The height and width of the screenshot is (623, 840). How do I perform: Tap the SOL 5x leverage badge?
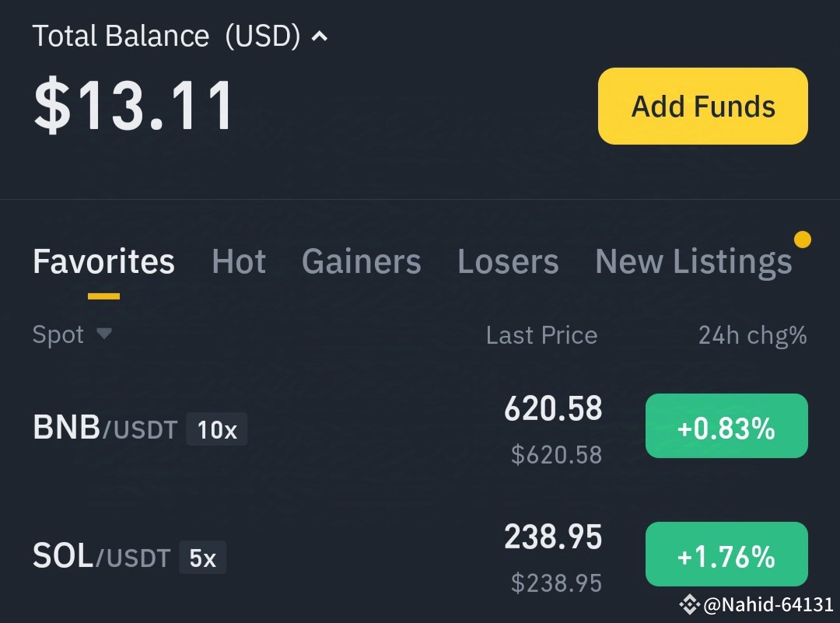(x=202, y=558)
